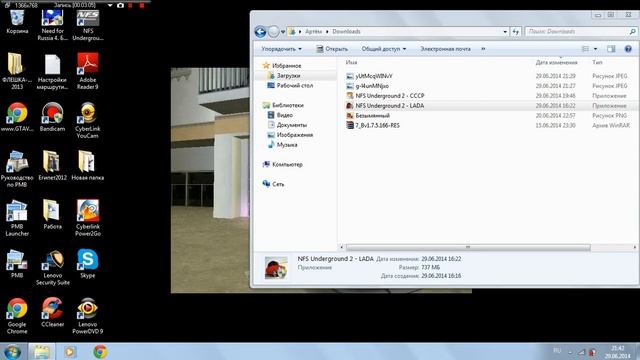This screenshot has height=360, width=640.
Task: Click the Артем breadcrumb in address bar
Action: pyautogui.click(x=313, y=31)
